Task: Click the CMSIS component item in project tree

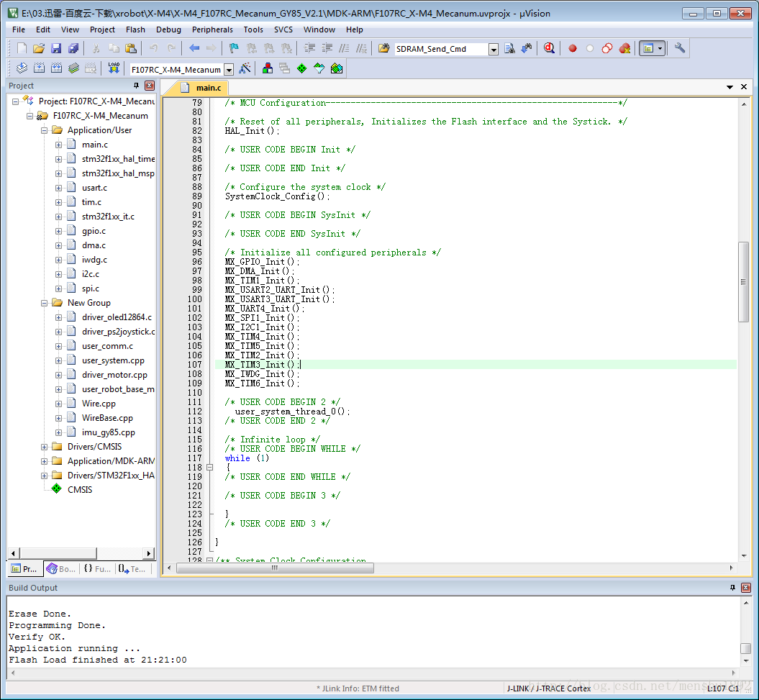Action: [80, 490]
